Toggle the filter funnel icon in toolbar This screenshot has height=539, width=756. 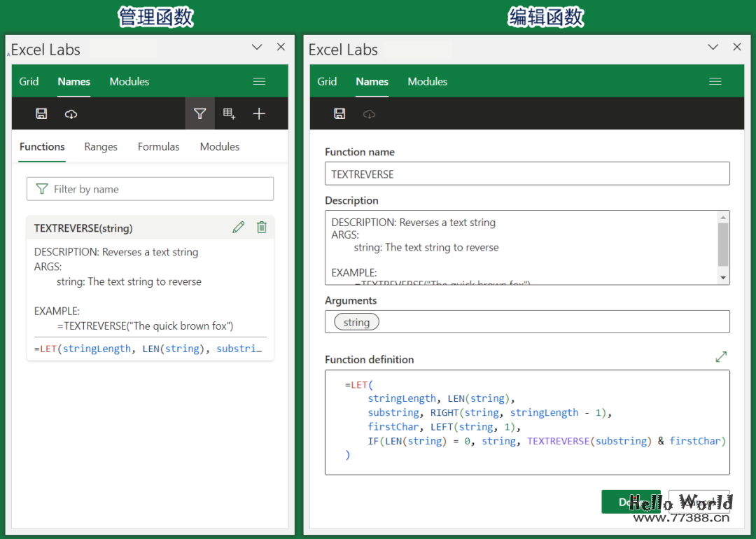point(199,113)
